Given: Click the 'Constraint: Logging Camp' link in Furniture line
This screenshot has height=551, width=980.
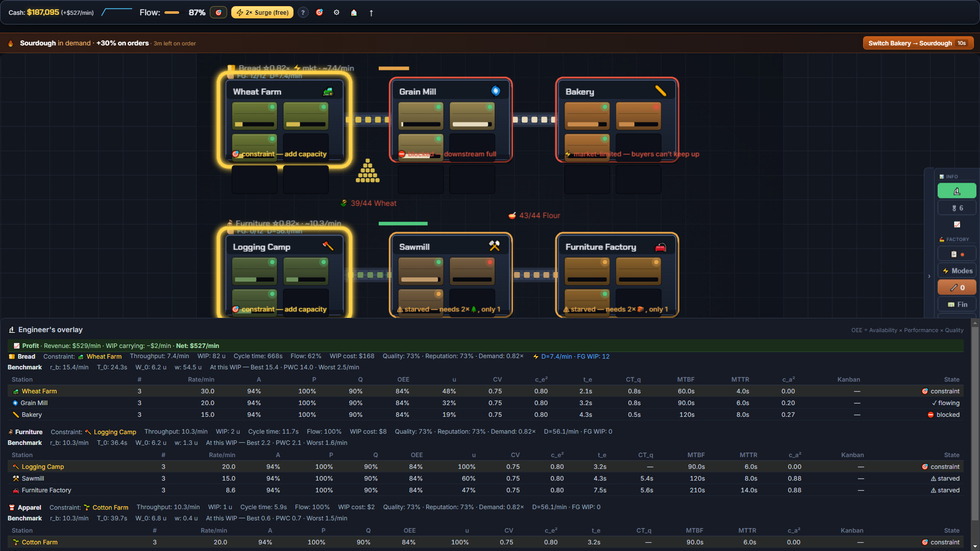Looking at the screenshot, I should [x=93, y=432].
